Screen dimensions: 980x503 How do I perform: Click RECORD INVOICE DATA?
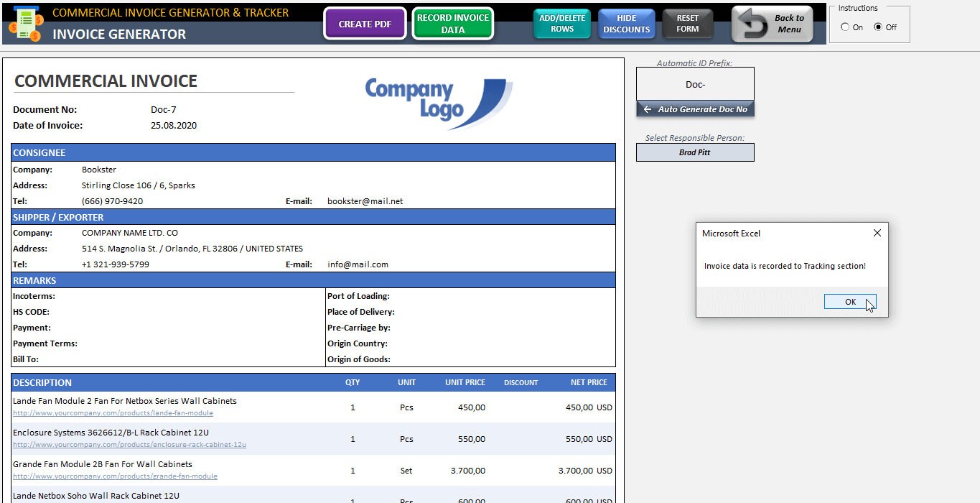452,22
